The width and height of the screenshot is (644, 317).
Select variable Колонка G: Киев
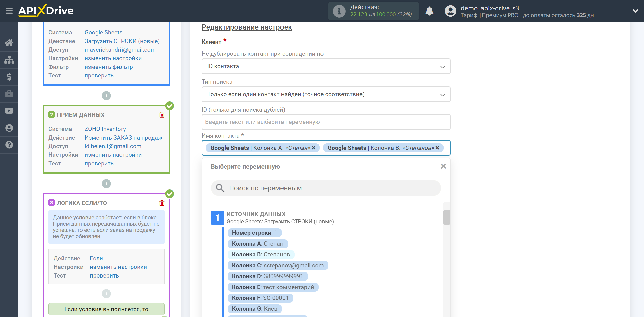[255, 309]
